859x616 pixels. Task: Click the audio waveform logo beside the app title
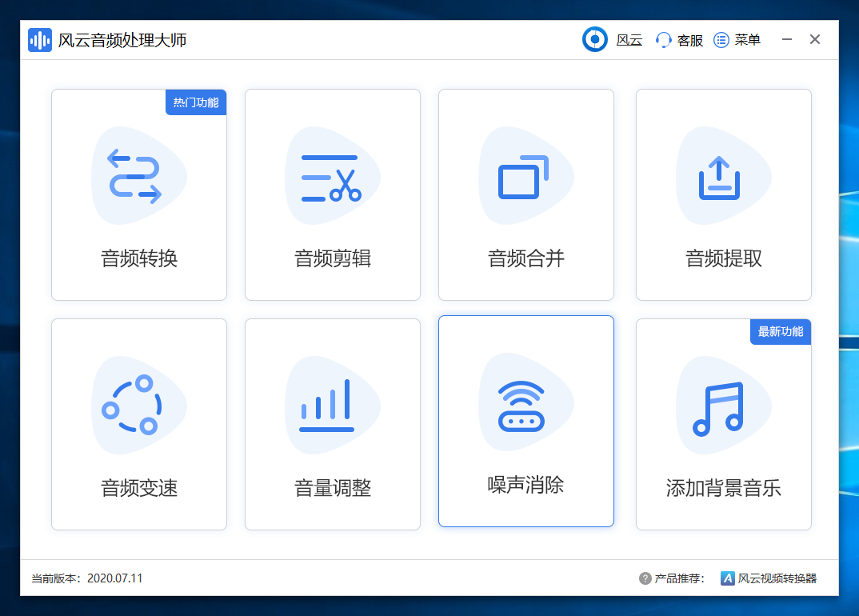40,39
